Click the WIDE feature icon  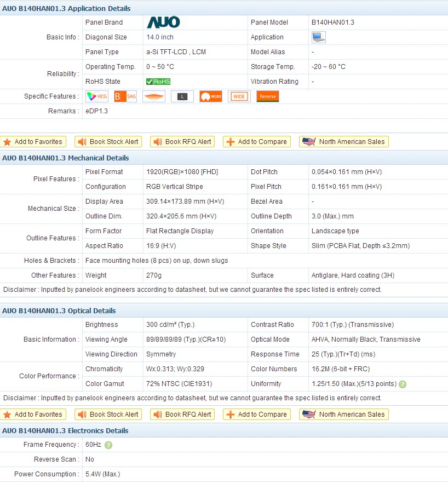(x=239, y=96)
